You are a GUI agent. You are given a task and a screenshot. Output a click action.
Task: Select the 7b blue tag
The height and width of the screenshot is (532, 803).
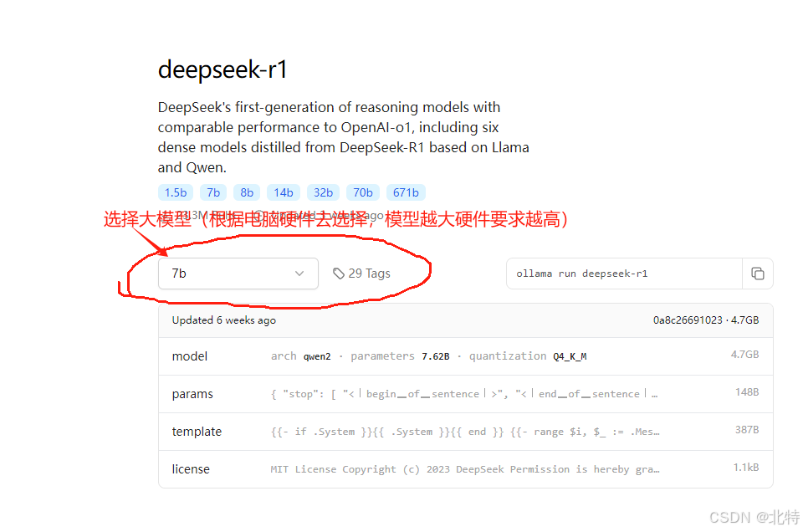[x=213, y=192]
